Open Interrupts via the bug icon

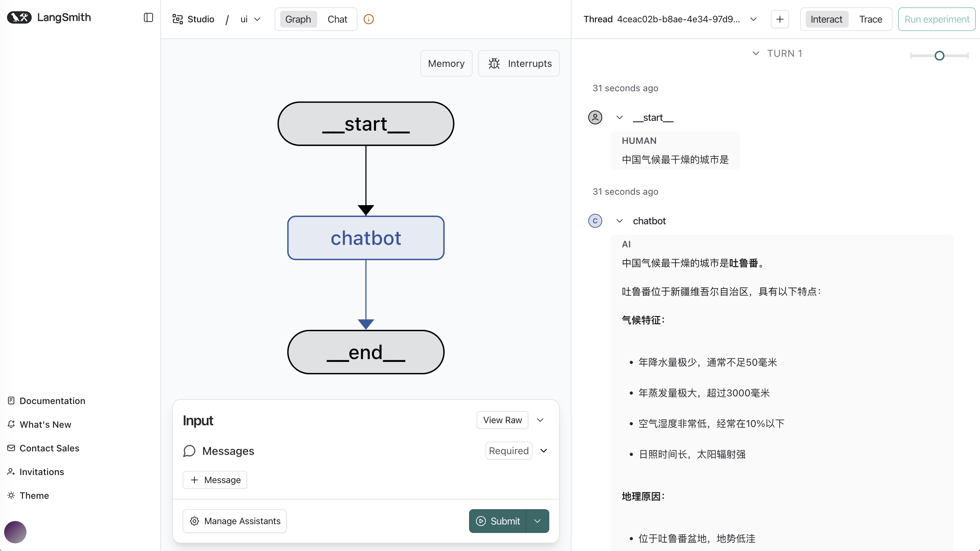coord(494,63)
